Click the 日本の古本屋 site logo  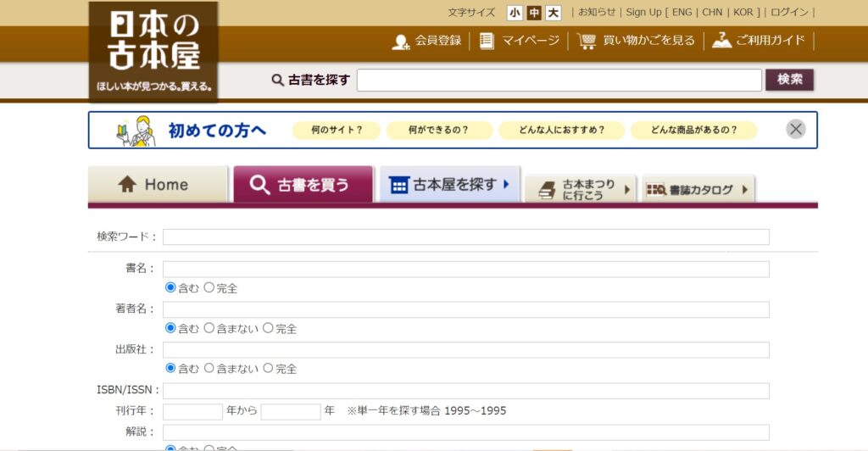153,49
